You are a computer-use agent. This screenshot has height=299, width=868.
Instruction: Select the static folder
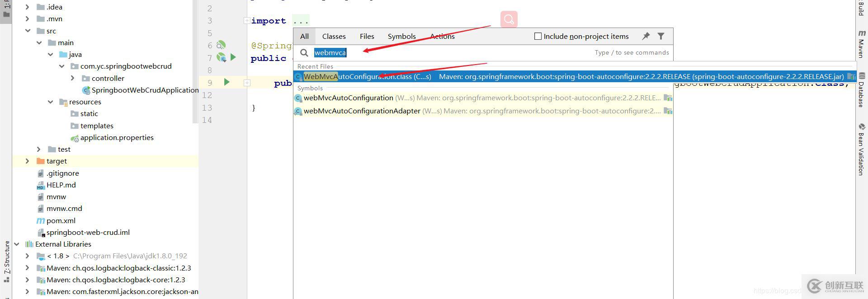coord(89,114)
